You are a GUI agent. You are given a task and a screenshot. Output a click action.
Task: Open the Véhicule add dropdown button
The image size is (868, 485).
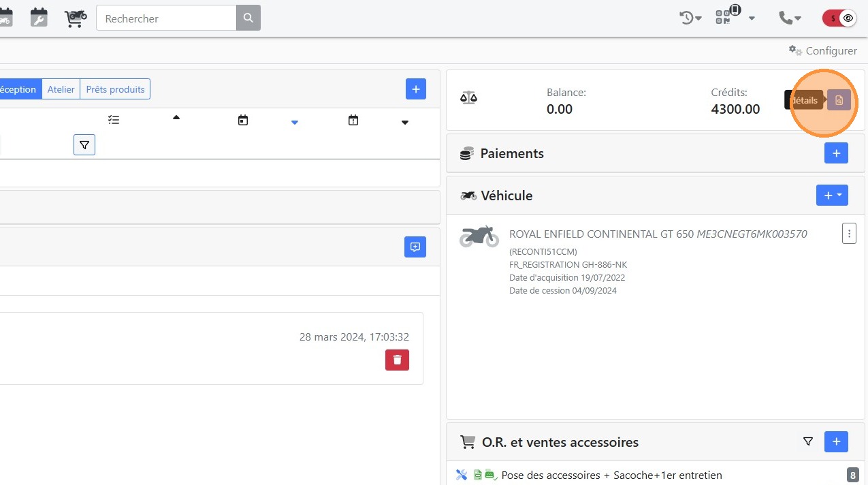tap(832, 195)
